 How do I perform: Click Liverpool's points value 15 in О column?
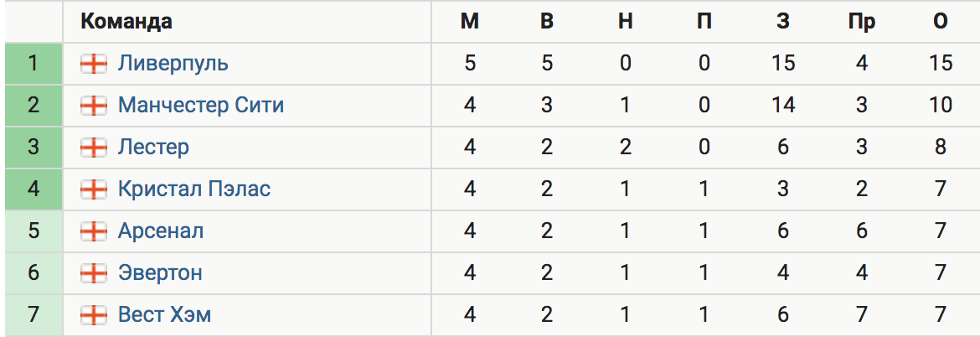[x=941, y=64]
